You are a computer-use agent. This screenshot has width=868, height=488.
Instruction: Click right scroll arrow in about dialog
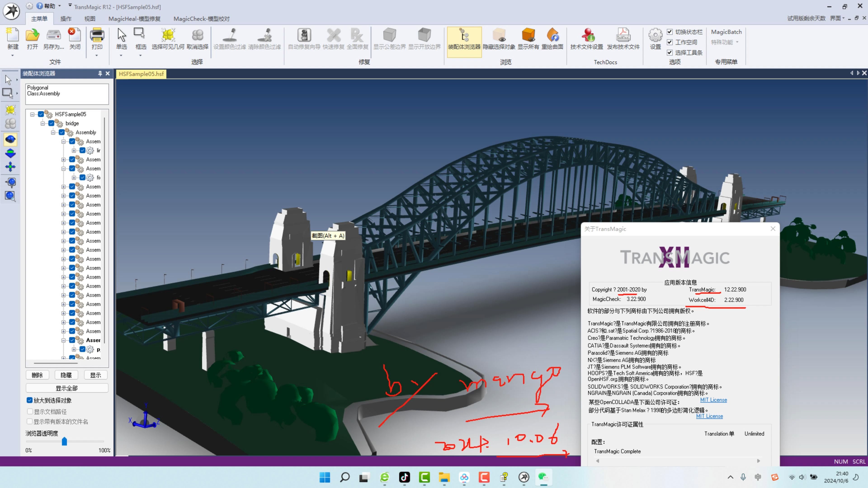(x=759, y=461)
